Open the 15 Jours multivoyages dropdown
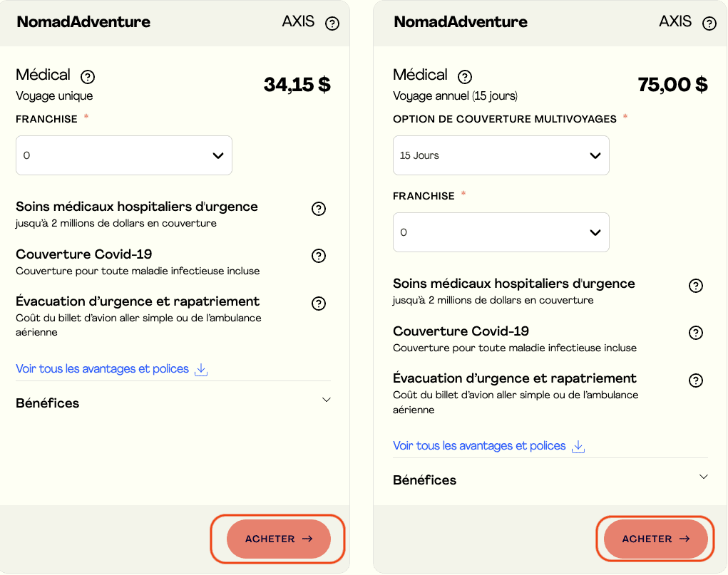The width and height of the screenshot is (728, 575). [501, 155]
